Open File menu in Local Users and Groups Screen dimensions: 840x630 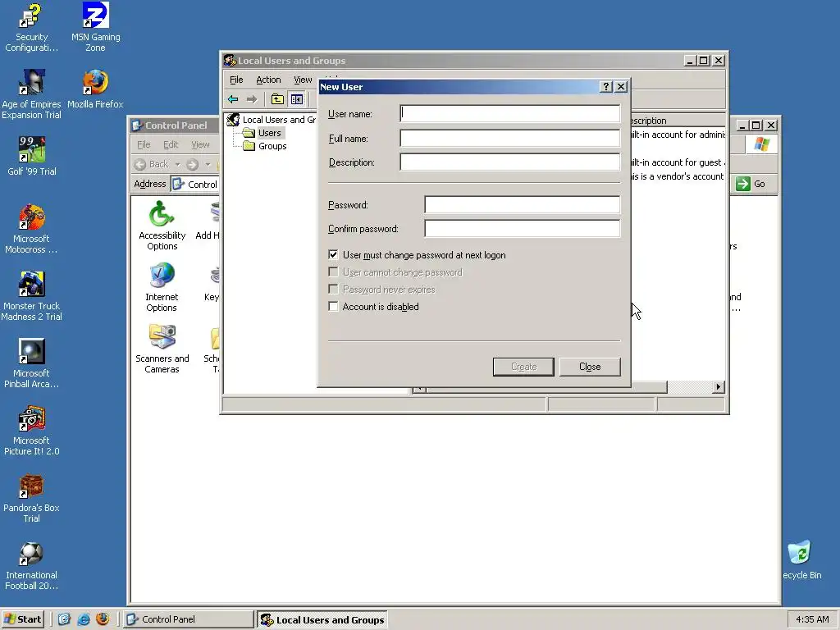(x=236, y=80)
